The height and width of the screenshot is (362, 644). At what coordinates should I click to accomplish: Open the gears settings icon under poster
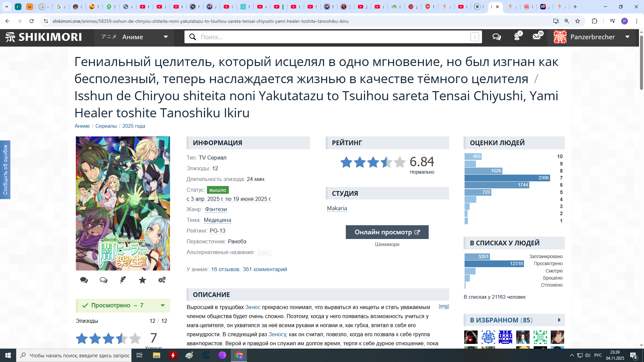click(x=162, y=280)
